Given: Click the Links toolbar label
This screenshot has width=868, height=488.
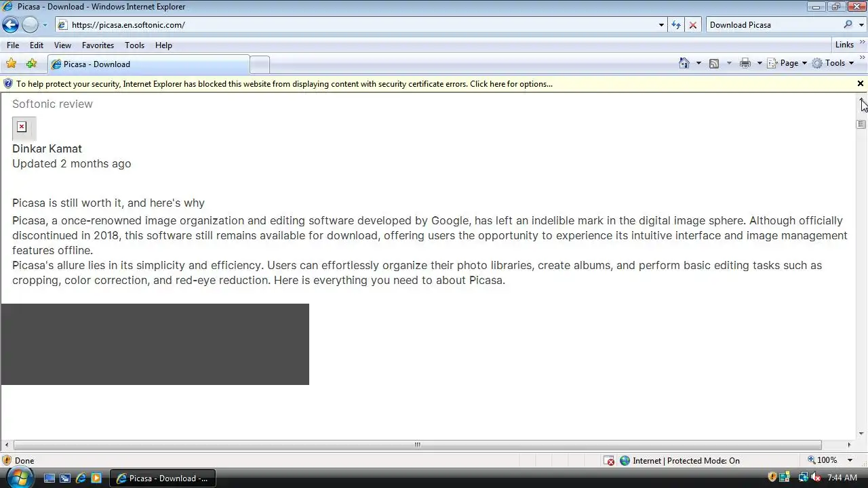Looking at the screenshot, I should pos(844,45).
